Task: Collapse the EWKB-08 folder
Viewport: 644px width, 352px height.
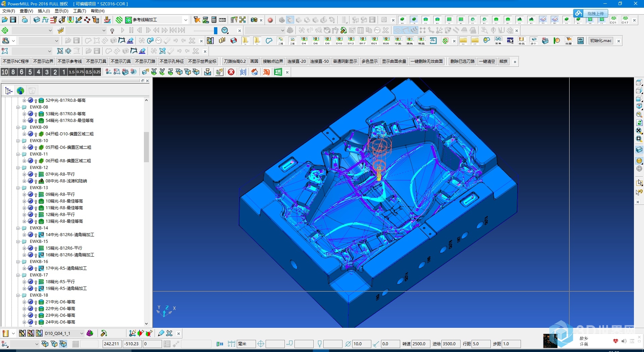Action: pos(18,107)
